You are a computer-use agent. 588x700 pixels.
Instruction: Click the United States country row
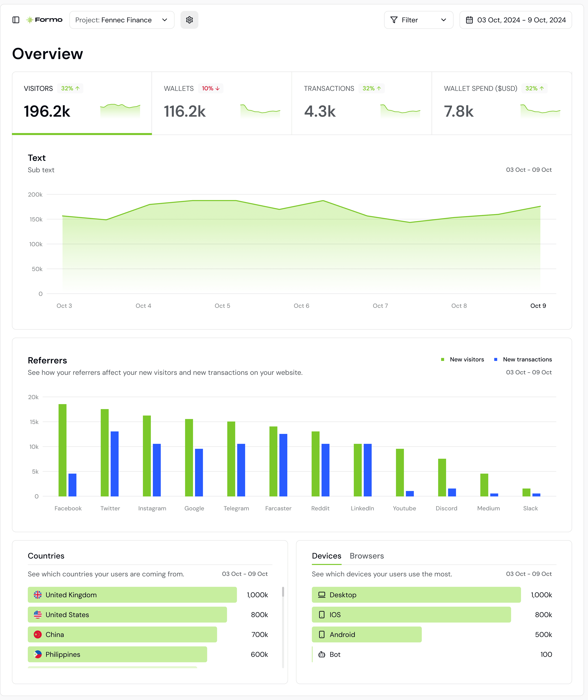pos(148,615)
